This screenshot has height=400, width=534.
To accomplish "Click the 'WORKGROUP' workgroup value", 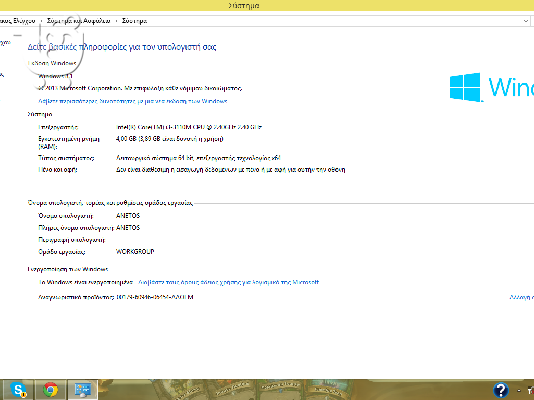I will pos(135,252).
